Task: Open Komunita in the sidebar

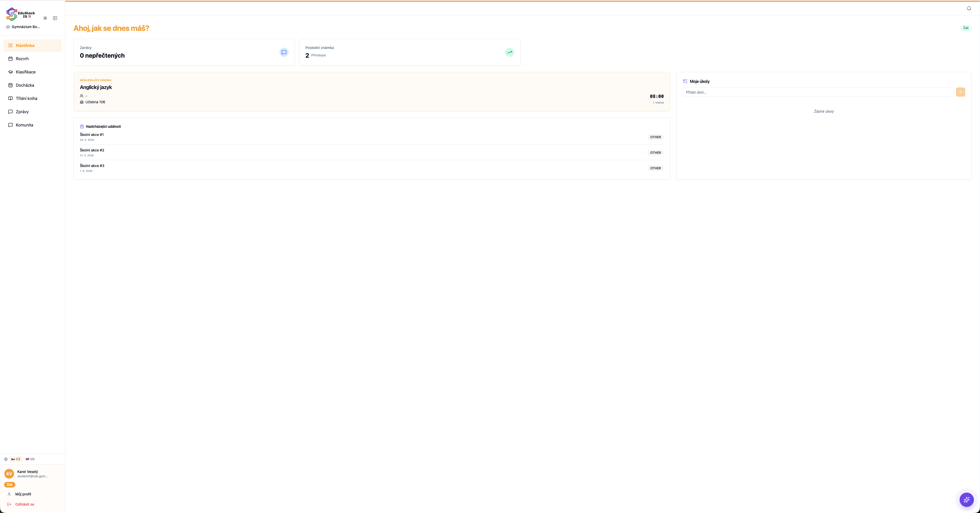Action: [x=32, y=125]
